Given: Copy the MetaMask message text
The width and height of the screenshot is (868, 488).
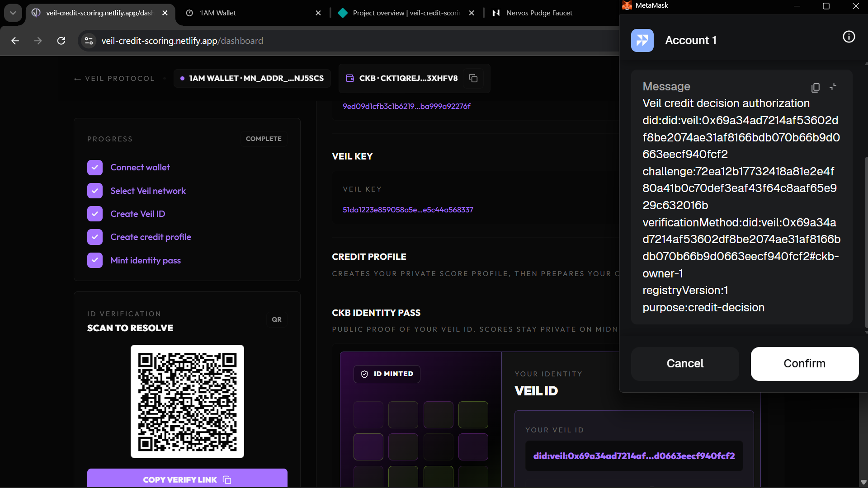Looking at the screenshot, I should click(816, 88).
